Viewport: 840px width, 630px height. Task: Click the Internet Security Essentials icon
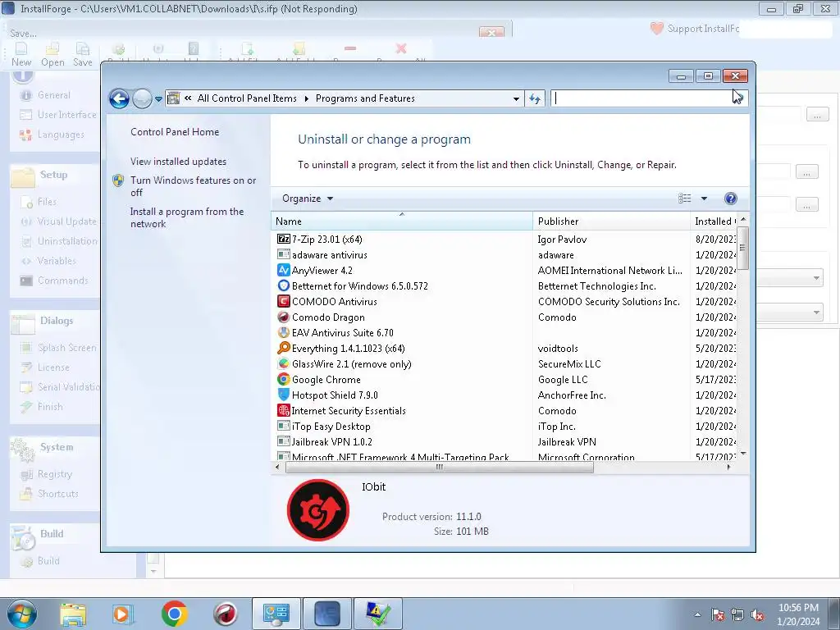283,410
